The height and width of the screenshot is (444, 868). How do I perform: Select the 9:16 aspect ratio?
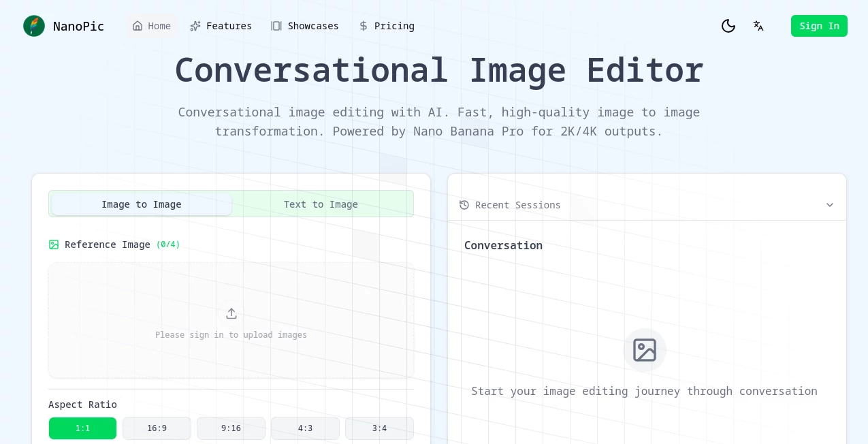click(x=231, y=428)
